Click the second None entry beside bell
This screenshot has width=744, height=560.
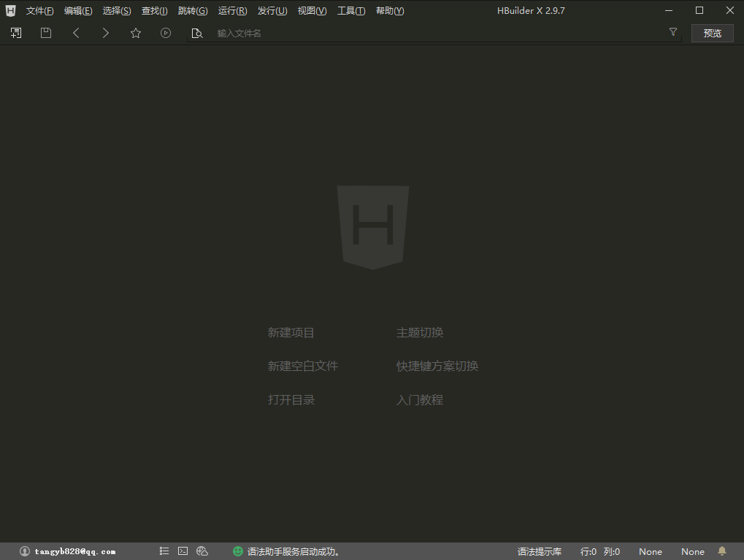point(693,551)
